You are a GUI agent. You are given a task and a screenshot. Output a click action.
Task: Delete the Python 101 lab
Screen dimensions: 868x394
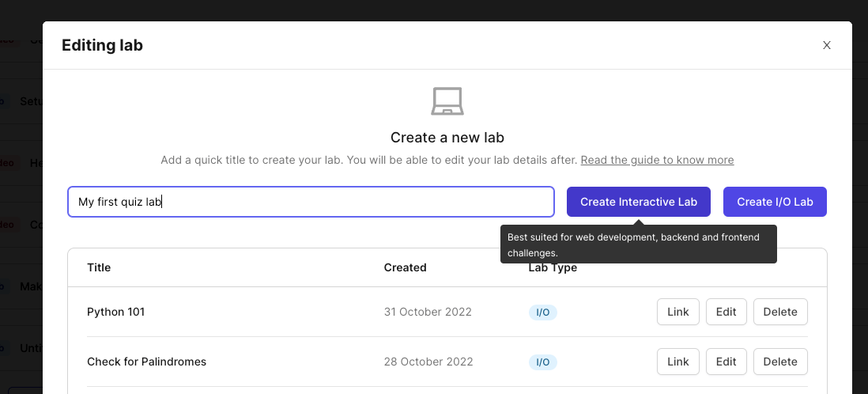[x=779, y=312]
